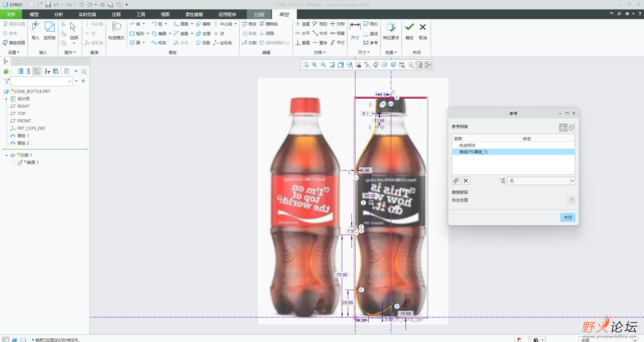Image resolution: width=644 pixels, height=342 pixels.
Task: Open the 无 filter dropdown in 参考 dialog
Action: coord(572,181)
